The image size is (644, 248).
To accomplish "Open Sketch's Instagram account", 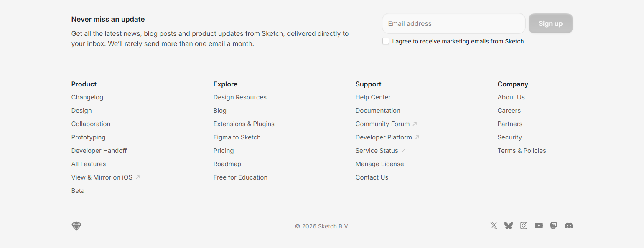I will pos(524,225).
